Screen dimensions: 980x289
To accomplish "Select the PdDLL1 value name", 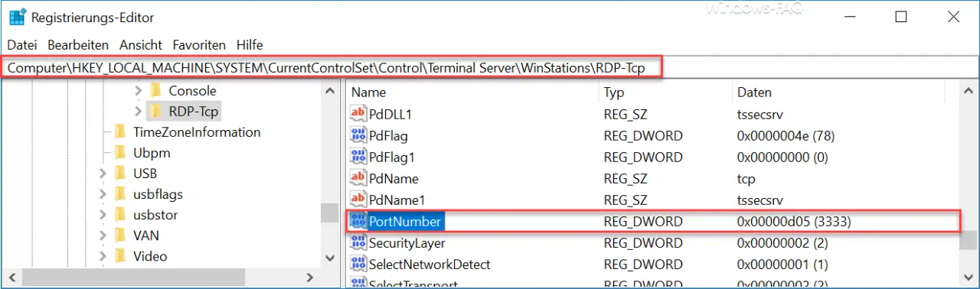I will 390,115.
